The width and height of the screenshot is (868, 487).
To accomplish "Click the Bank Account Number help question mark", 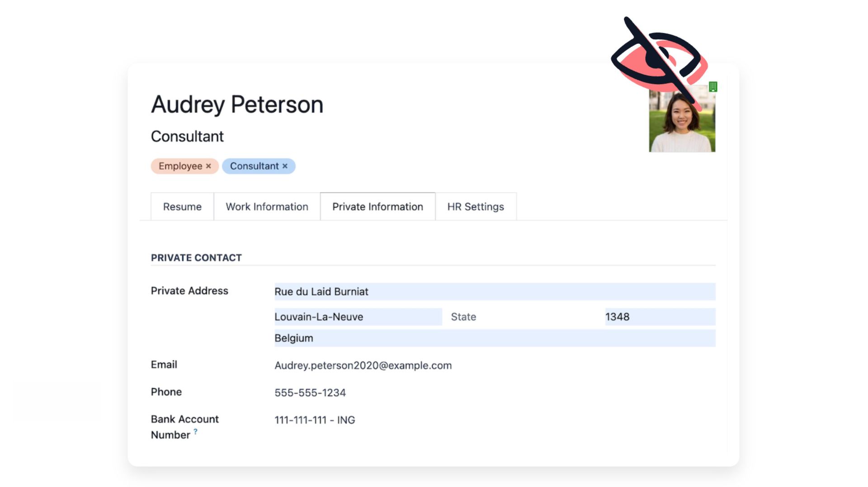I will pos(195,431).
